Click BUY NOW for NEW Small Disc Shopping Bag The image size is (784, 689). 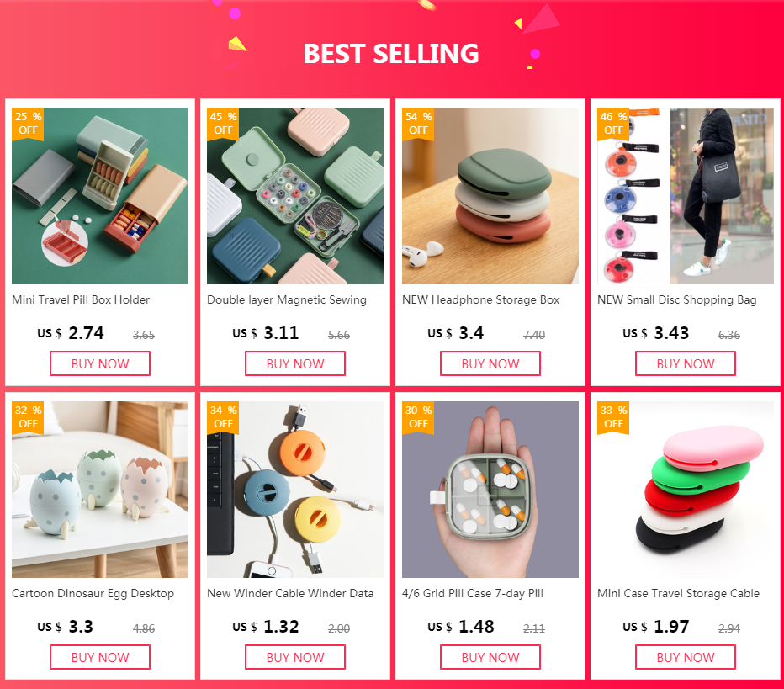(x=686, y=363)
